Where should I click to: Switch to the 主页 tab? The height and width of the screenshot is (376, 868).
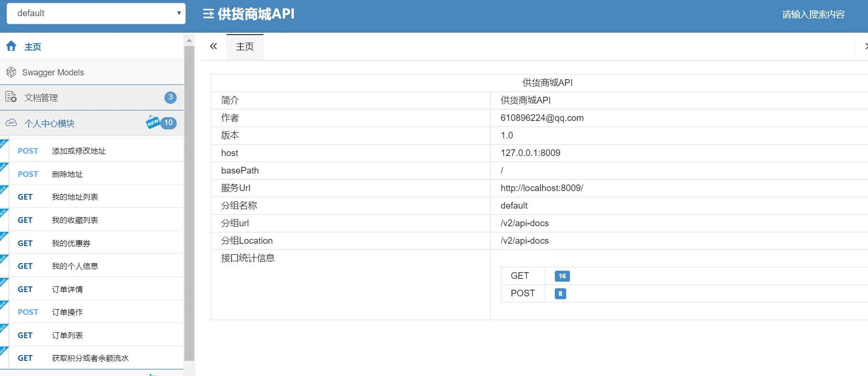point(244,47)
